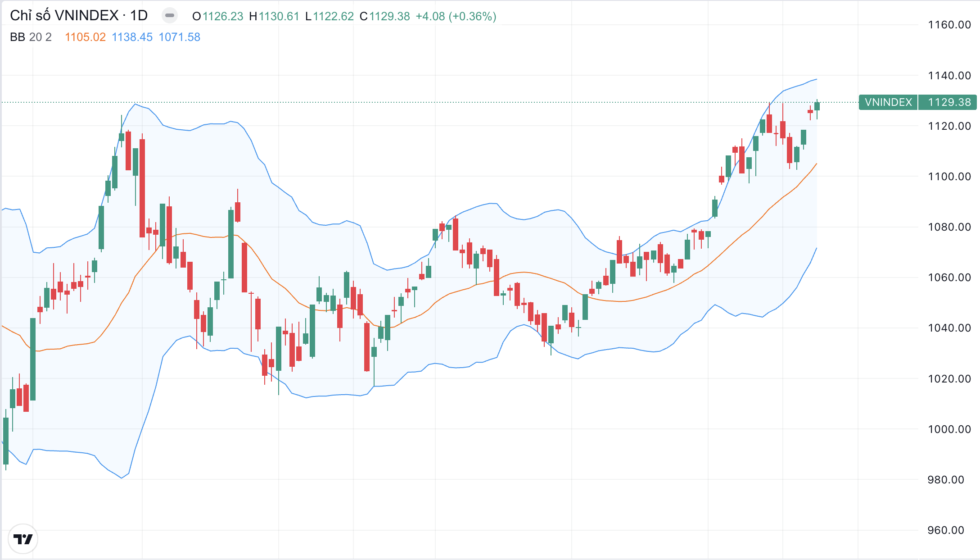Toggle the grey market status indicator
Screen dimensions: 980x560
click(170, 16)
